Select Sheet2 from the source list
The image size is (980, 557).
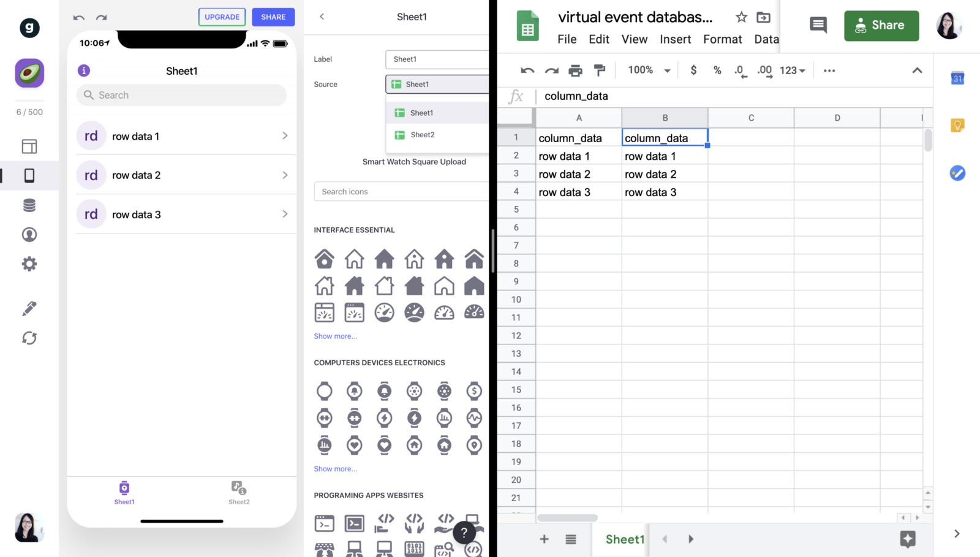click(x=422, y=134)
